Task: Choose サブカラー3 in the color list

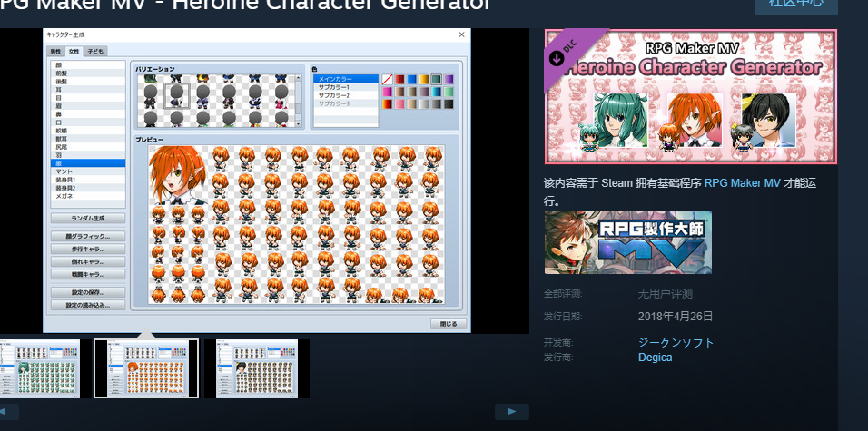Action: click(346, 103)
